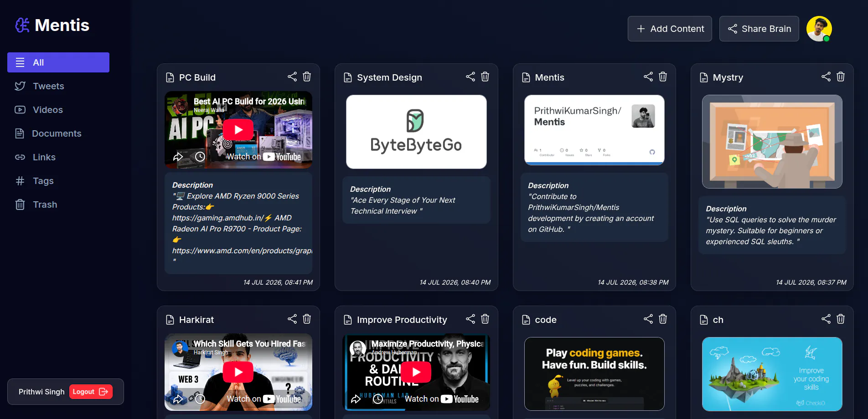Delete the System Design card

[485, 77]
